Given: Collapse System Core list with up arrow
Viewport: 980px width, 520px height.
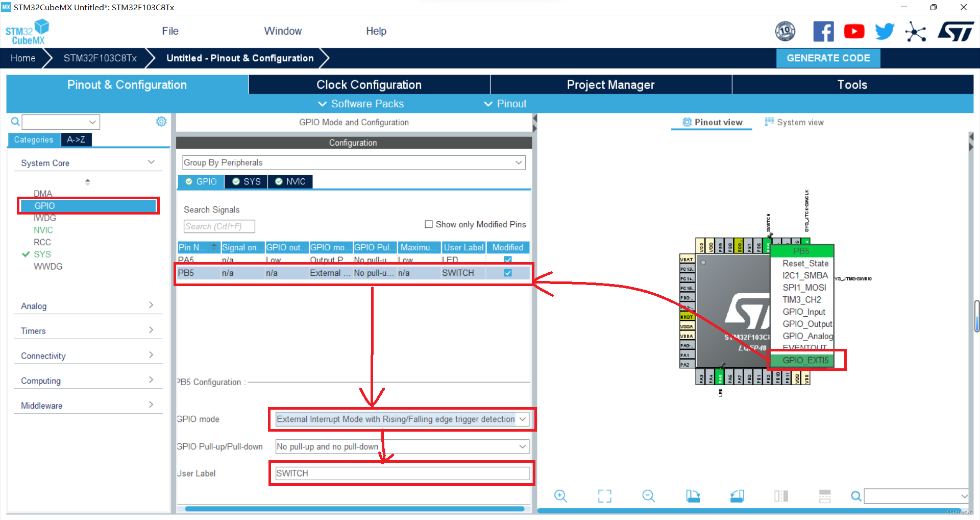Looking at the screenshot, I should coord(87,181).
